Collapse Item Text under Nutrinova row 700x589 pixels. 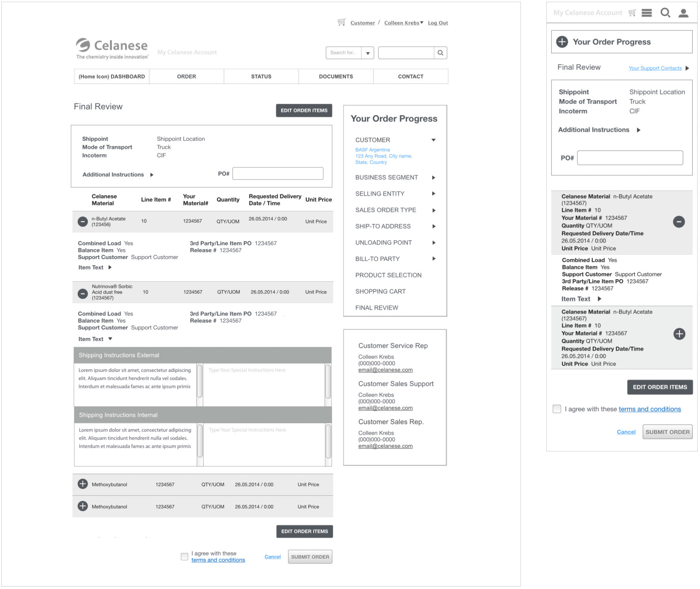coord(110,339)
